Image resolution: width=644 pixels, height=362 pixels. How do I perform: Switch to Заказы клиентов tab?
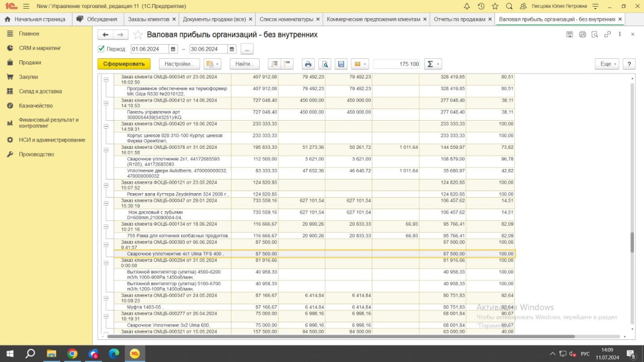[148, 19]
